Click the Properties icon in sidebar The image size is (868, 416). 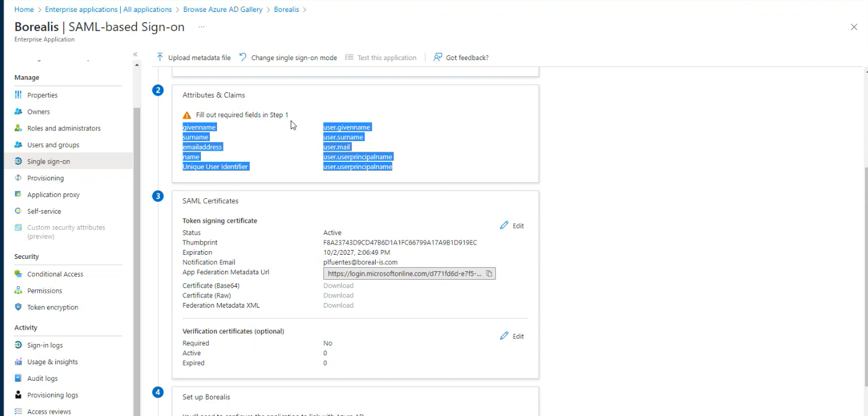(18, 95)
